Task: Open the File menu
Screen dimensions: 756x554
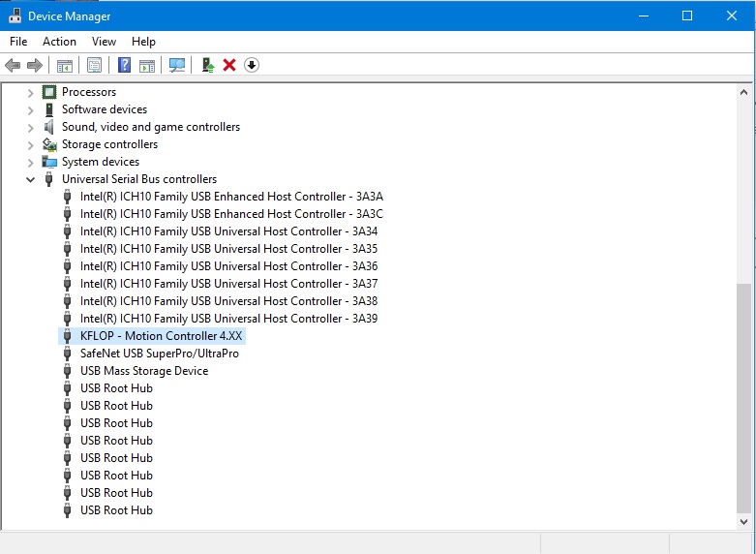Action: click(18, 42)
